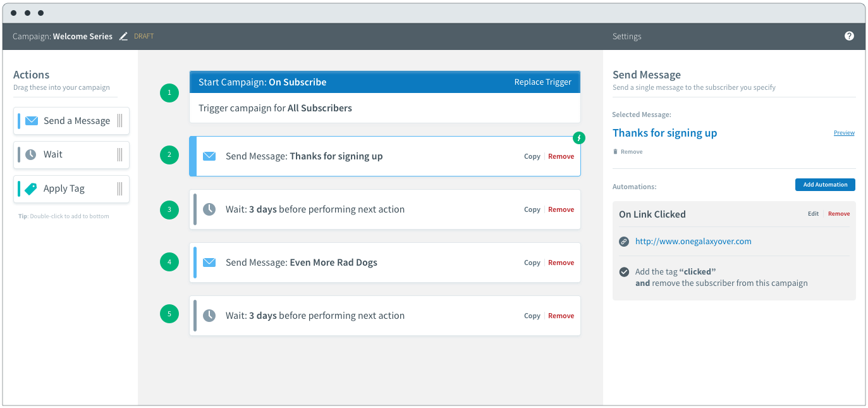Click Add Automation in the right panel
Viewport: 868px width, 408px height.
click(825, 184)
